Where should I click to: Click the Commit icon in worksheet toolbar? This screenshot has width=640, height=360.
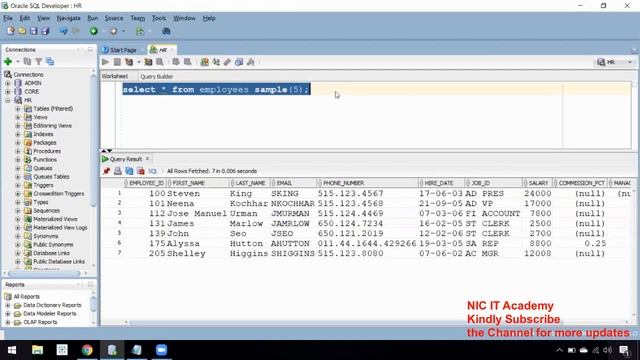click(176, 62)
